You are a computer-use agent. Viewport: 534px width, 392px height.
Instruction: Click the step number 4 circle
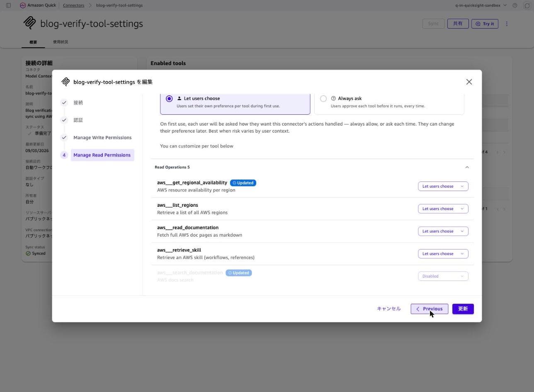tap(64, 155)
